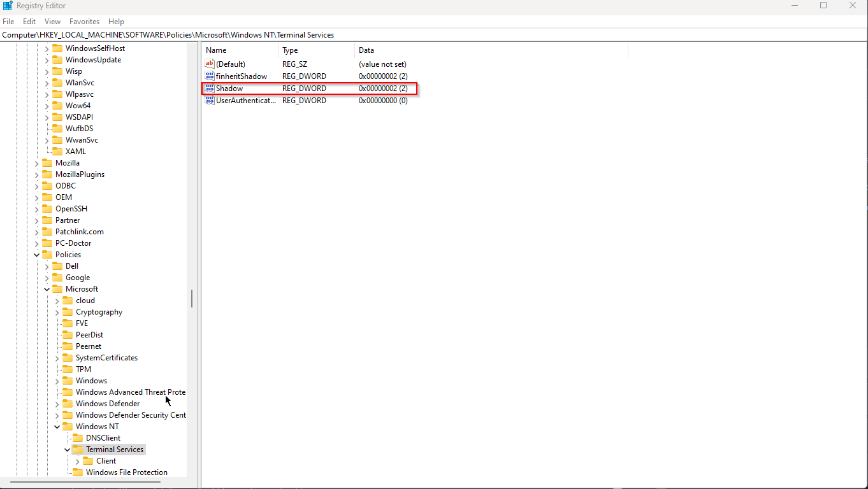This screenshot has width=868, height=489.
Task: Expand the Mozilla key
Action: [37, 163]
